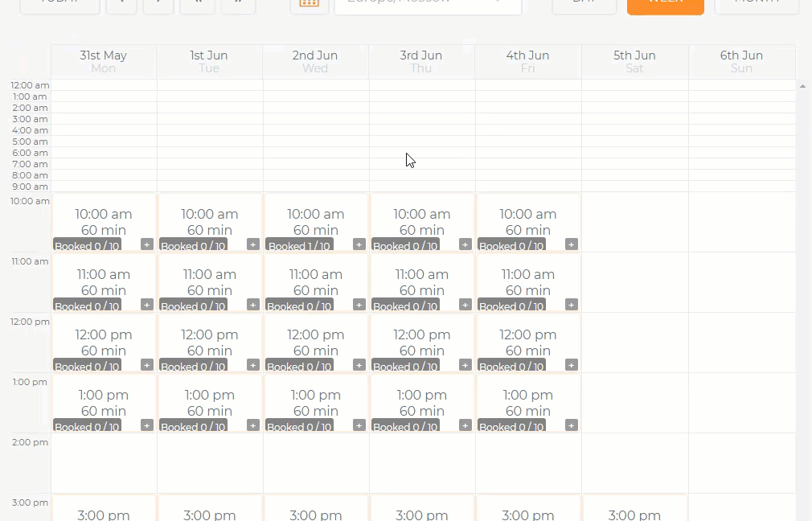Select Monday's 12:00 pm 60 min slot
The image size is (812, 521).
[x=104, y=343]
